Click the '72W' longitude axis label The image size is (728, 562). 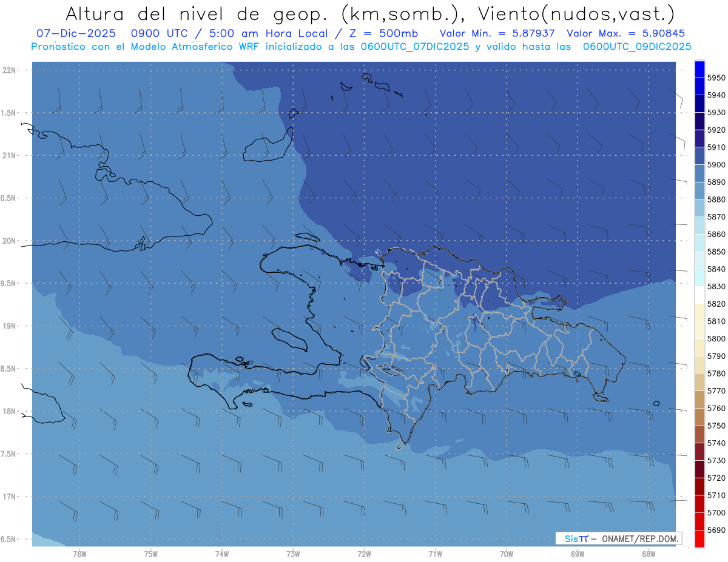tap(365, 554)
